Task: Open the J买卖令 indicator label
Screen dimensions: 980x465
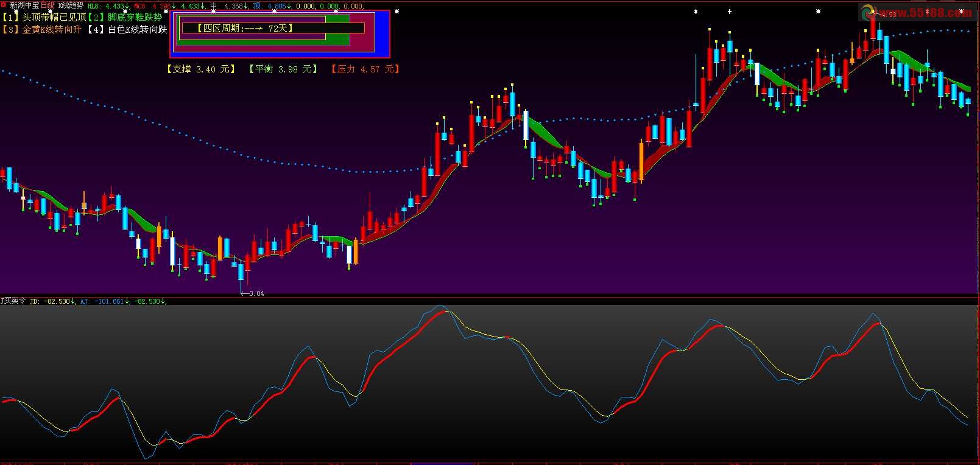Action: point(13,301)
